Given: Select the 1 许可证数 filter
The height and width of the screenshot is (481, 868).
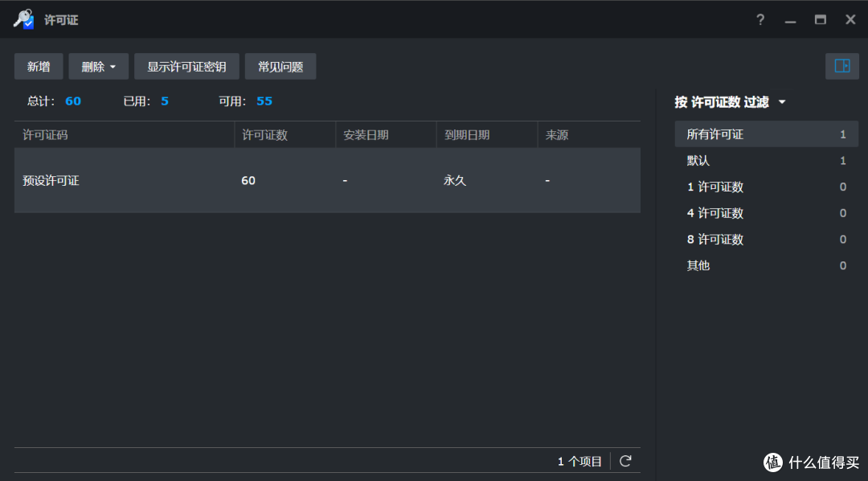Looking at the screenshot, I should coord(766,187).
